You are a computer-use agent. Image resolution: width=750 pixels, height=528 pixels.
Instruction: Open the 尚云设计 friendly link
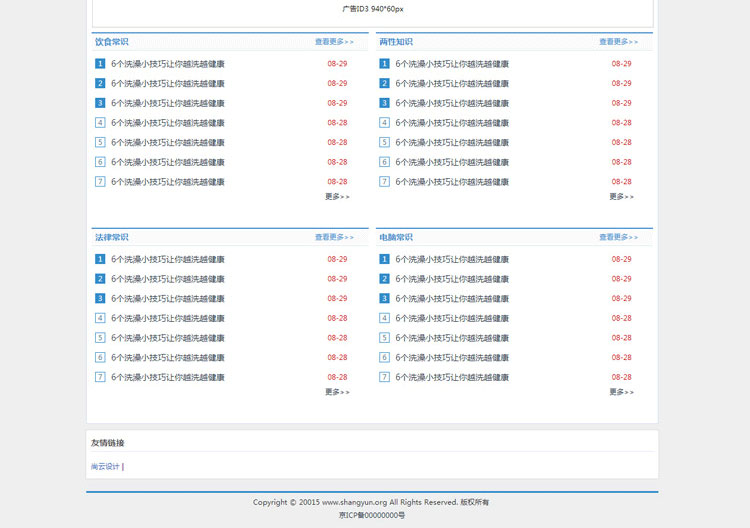click(x=105, y=466)
